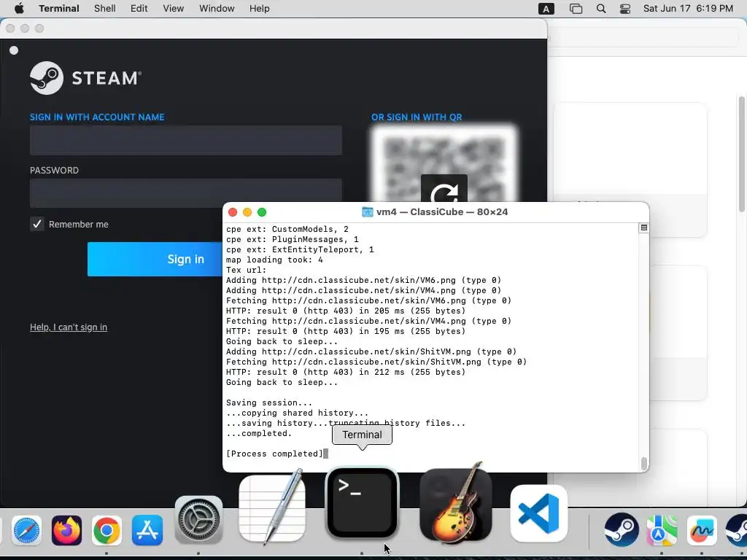Open Visual Studio Code in Dock
Screen dimensions: 747x560
coord(539,513)
